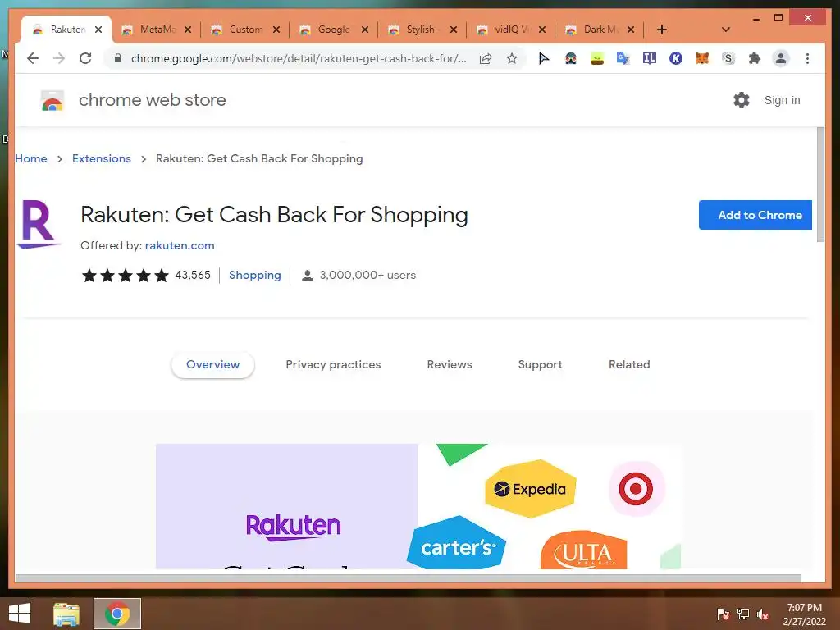The image size is (840, 630).
Task: Click the five-star rating
Action: coord(126,276)
